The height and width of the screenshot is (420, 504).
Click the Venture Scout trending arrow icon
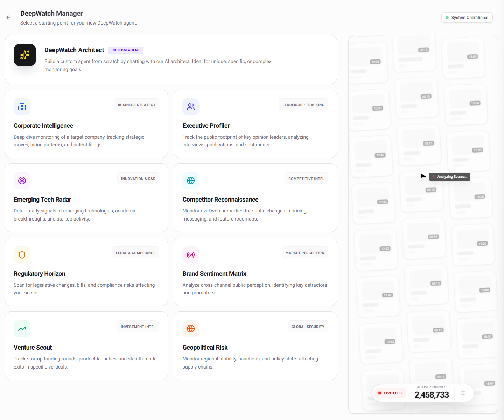(x=22, y=329)
